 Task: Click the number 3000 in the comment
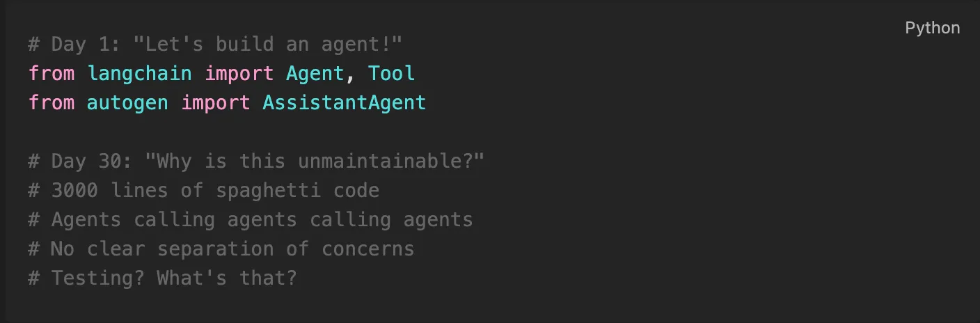click(74, 190)
